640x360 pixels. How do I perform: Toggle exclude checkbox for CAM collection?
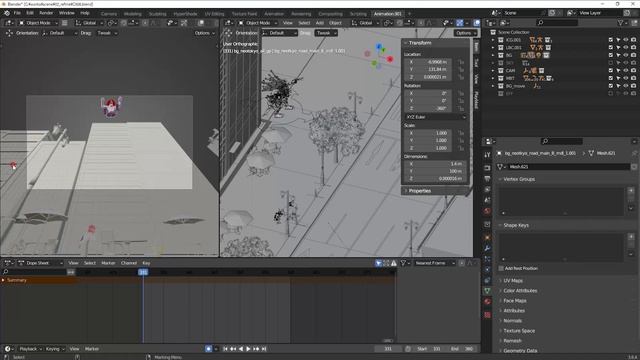click(x=611, y=71)
